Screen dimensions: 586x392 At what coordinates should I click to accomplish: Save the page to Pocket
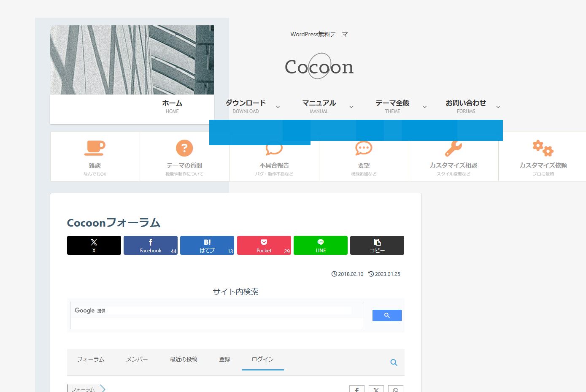point(264,245)
